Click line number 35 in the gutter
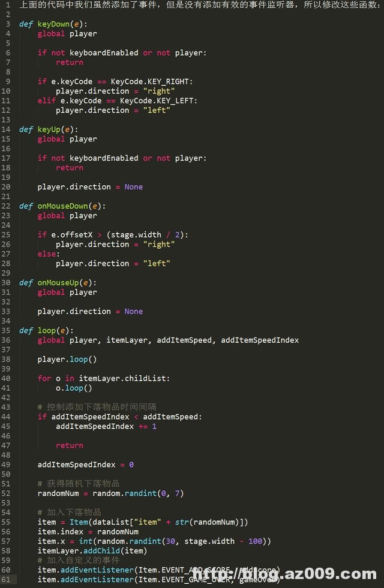Image resolution: width=384 pixels, height=588 pixels. (x=6, y=330)
